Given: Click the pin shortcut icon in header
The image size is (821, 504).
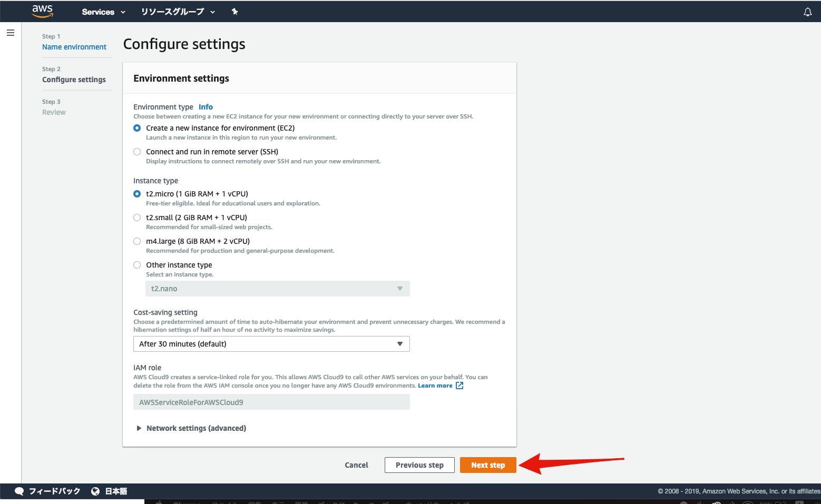Looking at the screenshot, I should pyautogui.click(x=235, y=12).
